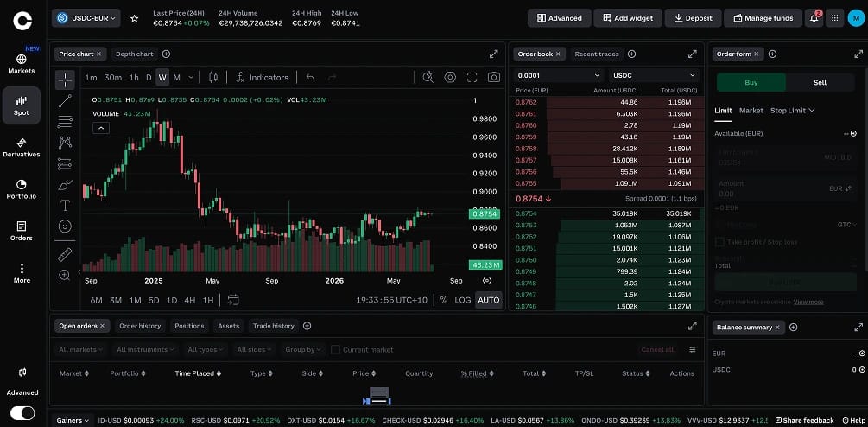868x427 pixels.
Task: Open the All markets filter
Action: pos(81,349)
